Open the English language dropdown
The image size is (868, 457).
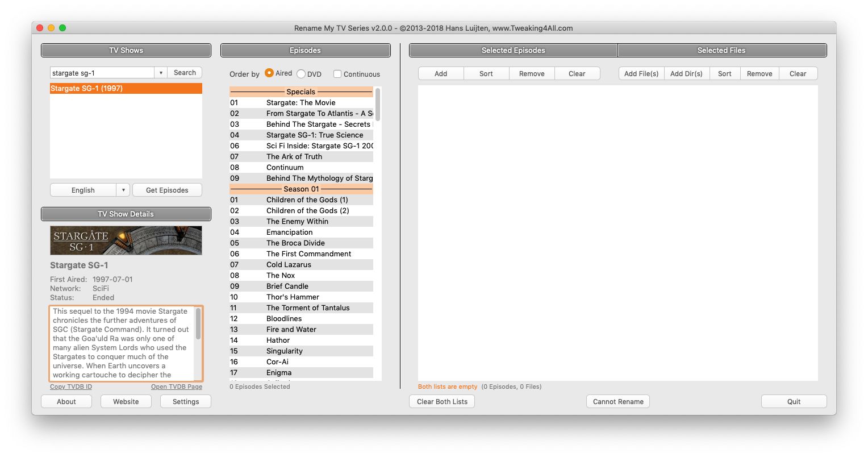pyautogui.click(x=90, y=190)
